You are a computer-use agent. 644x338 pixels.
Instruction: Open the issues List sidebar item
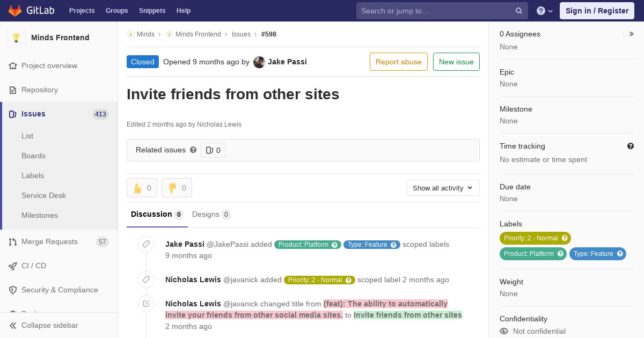[27, 136]
